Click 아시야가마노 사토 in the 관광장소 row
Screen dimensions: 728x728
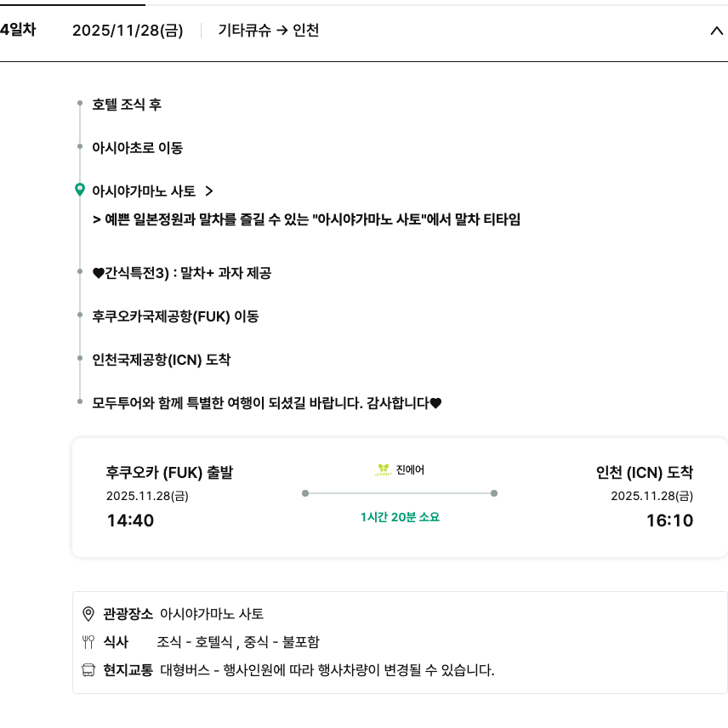(212, 614)
